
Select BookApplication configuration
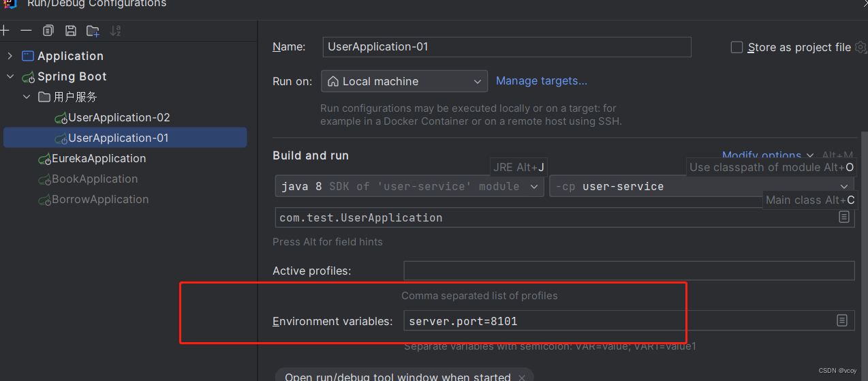[88, 179]
